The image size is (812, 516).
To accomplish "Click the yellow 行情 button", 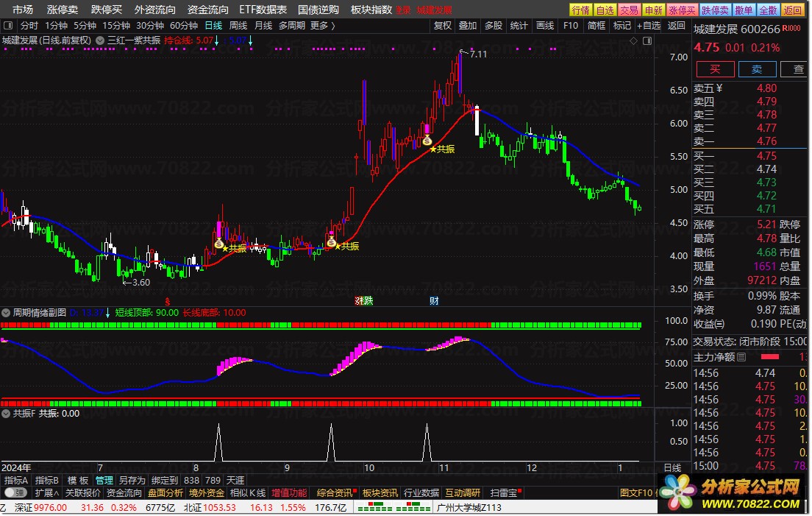I will point(580,10).
